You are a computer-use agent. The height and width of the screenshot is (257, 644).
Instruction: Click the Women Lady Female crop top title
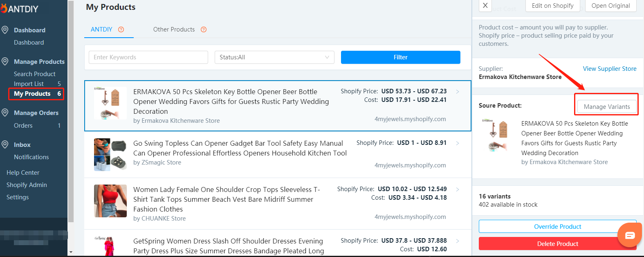[x=227, y=199]
